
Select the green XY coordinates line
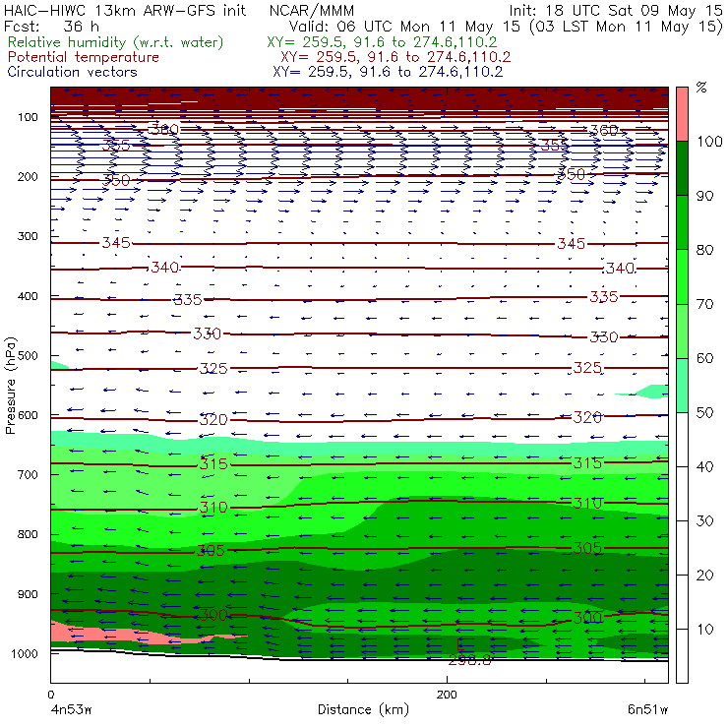pyautogui.click(x=382, y=42)
